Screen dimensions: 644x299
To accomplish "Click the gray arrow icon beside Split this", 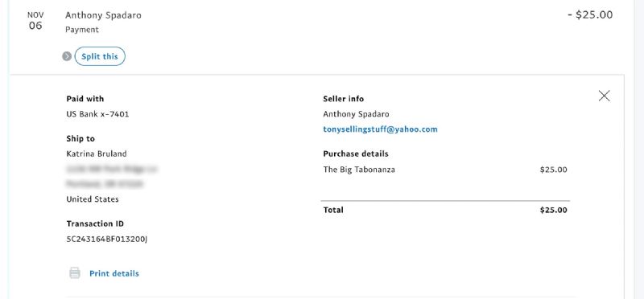I will 67,56.
